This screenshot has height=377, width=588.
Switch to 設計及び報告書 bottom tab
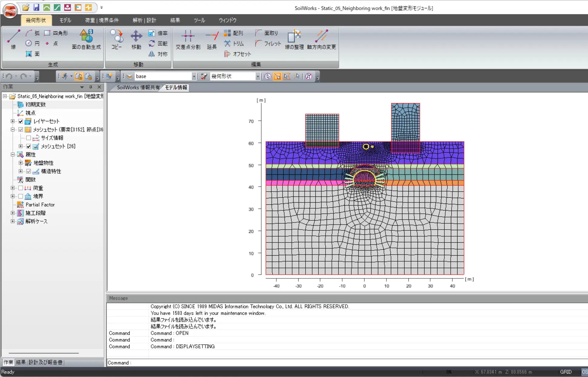[45, 362]
